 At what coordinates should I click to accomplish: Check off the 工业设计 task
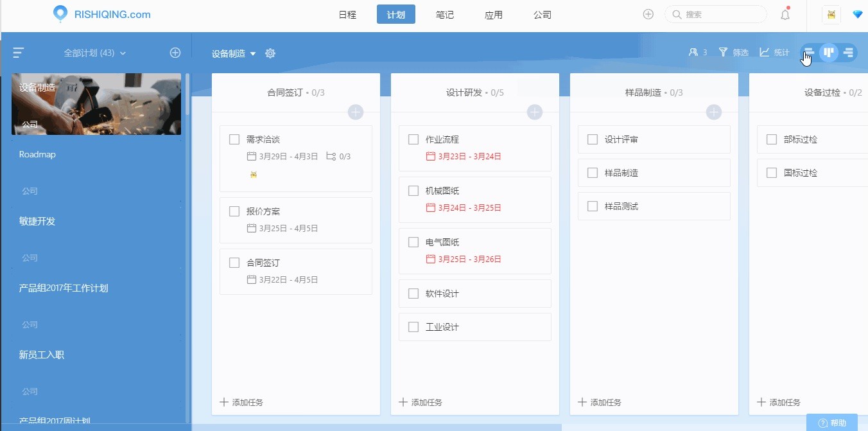click(413, 327)
